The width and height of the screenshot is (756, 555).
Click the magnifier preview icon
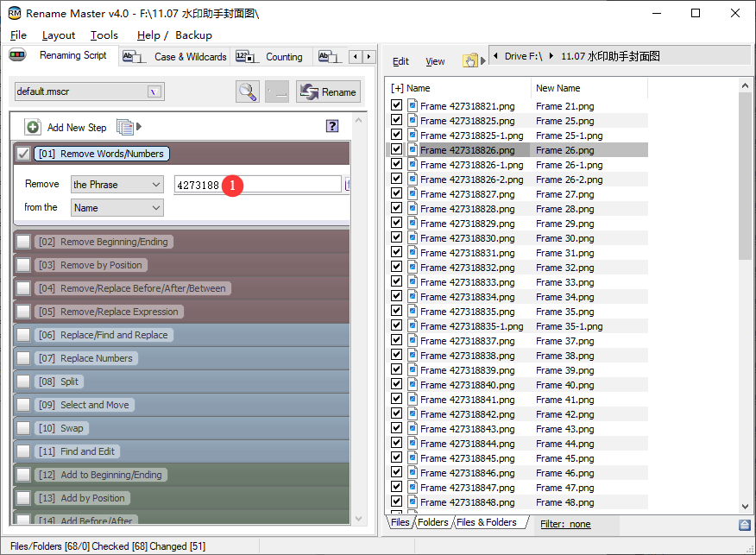coord(248,92)
